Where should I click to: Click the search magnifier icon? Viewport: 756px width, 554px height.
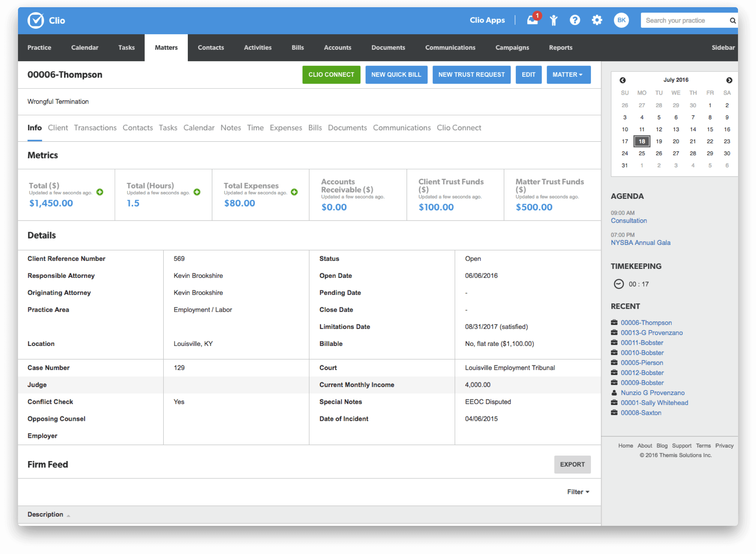click(x=733, y=21)
